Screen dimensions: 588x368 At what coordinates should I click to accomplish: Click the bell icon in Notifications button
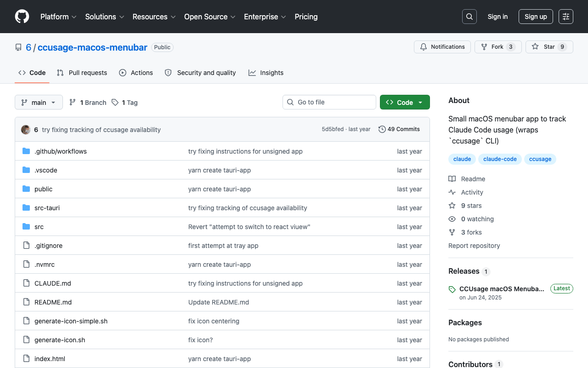point(424,47)
